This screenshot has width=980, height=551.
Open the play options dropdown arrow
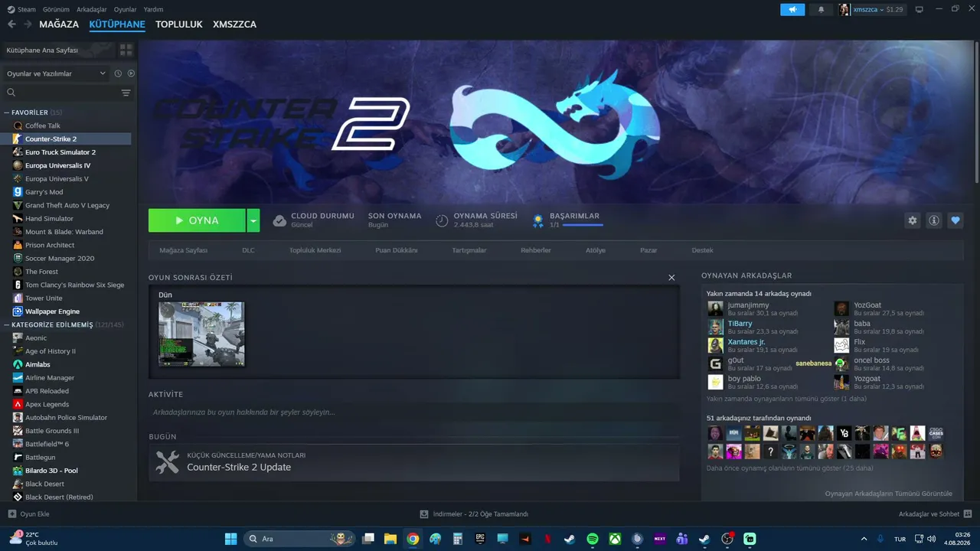pyautogui.click(x=253, y=220)
